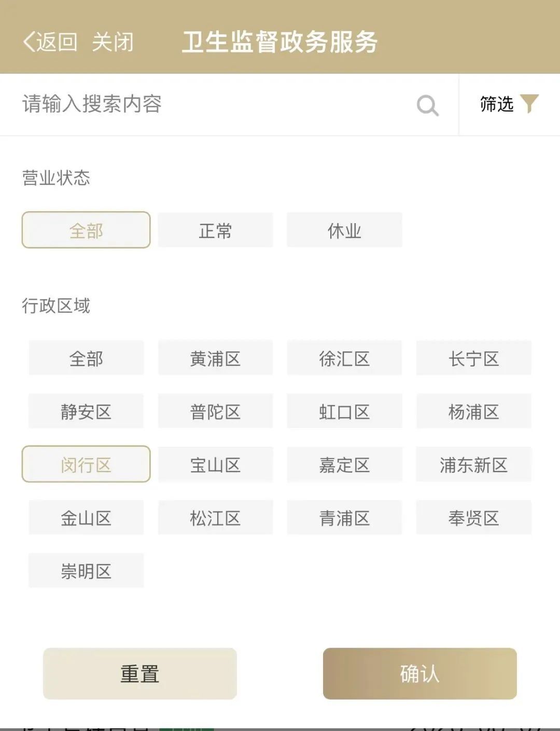Choose the 崇明区 district option
Image resolution: width=560 pixels, height=731 pixels.
pyautogui.click(x=86, y=571)
